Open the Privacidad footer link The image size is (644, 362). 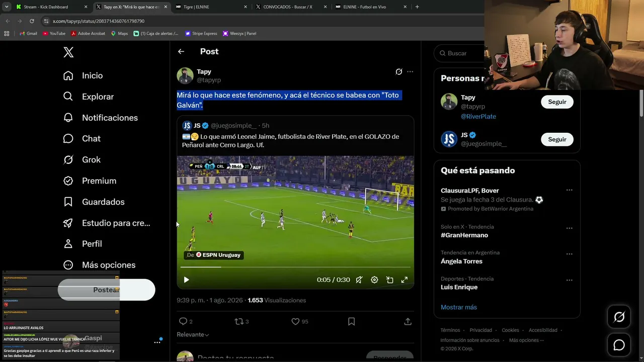point(481,330)
